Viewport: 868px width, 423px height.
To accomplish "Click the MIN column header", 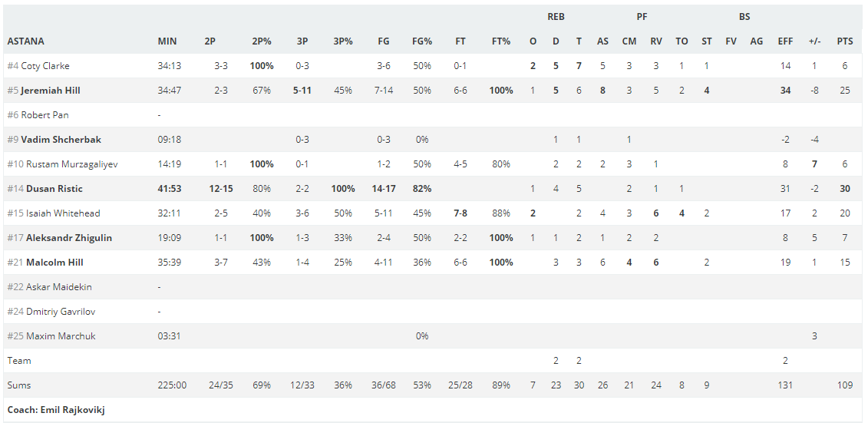I will [x=167, y=41].
